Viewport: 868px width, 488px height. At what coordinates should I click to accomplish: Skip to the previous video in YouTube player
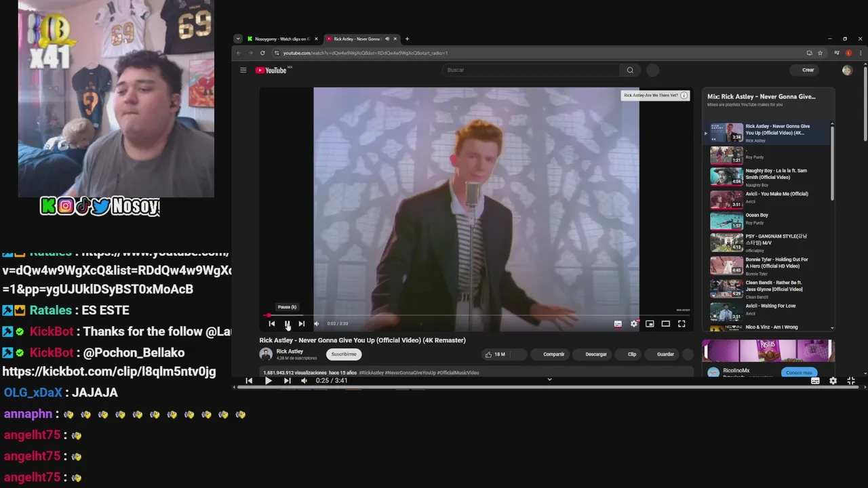pyautogui.click(x=272, y=324)
